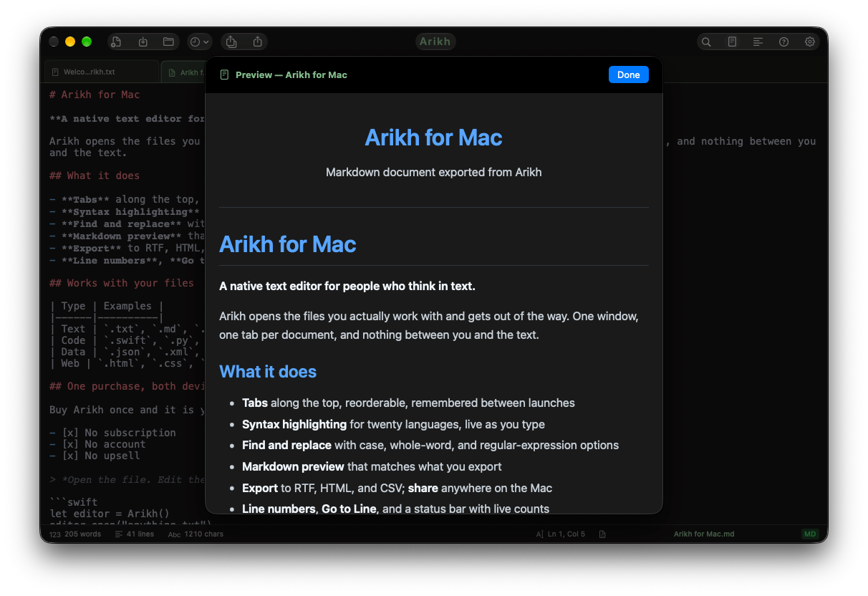Click the document icon in the preview header

click(x=224, y=74)
